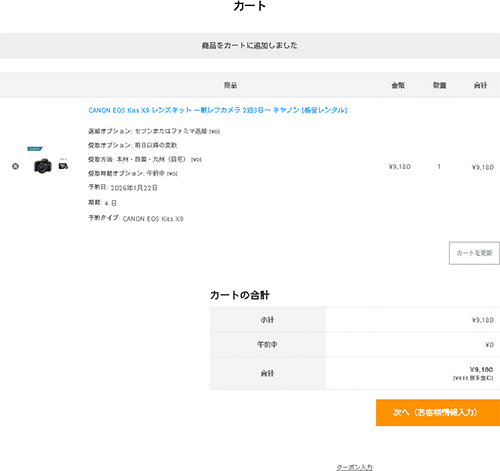Screen dimensions: 500x471
Task: Click the 合計 column header in cart table
Action: [x=481, y=85]
